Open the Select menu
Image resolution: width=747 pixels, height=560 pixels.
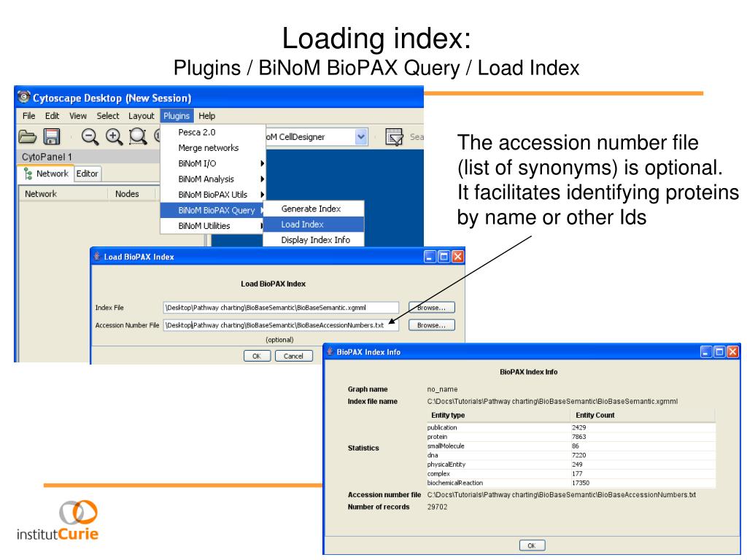pyautogui.click(x=108, y=116)
